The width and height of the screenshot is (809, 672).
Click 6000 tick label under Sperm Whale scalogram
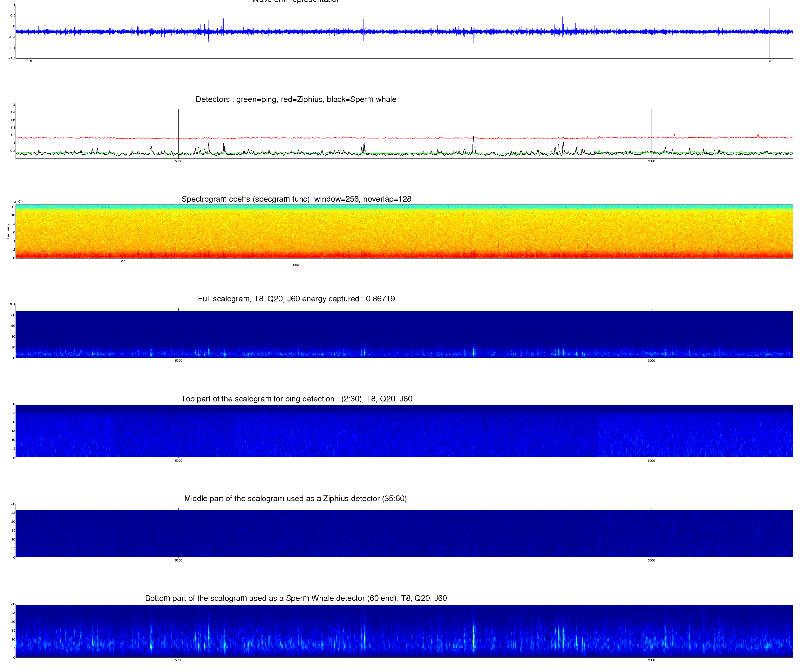coord(651,660)
